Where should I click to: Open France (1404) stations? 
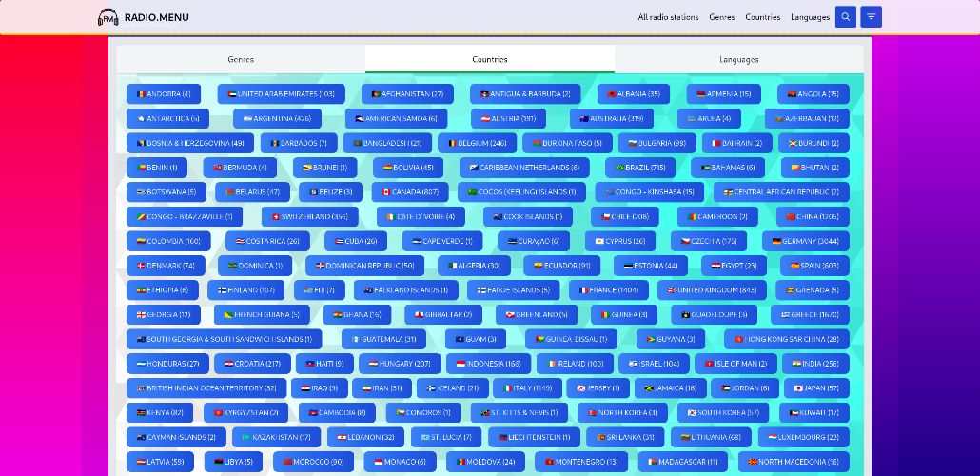608,290
